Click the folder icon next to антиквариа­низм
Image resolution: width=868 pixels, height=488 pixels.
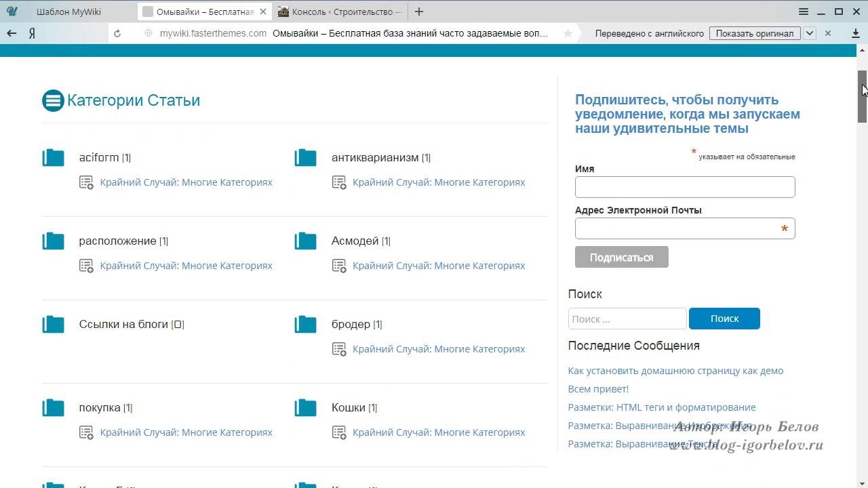tap(305, 158)
